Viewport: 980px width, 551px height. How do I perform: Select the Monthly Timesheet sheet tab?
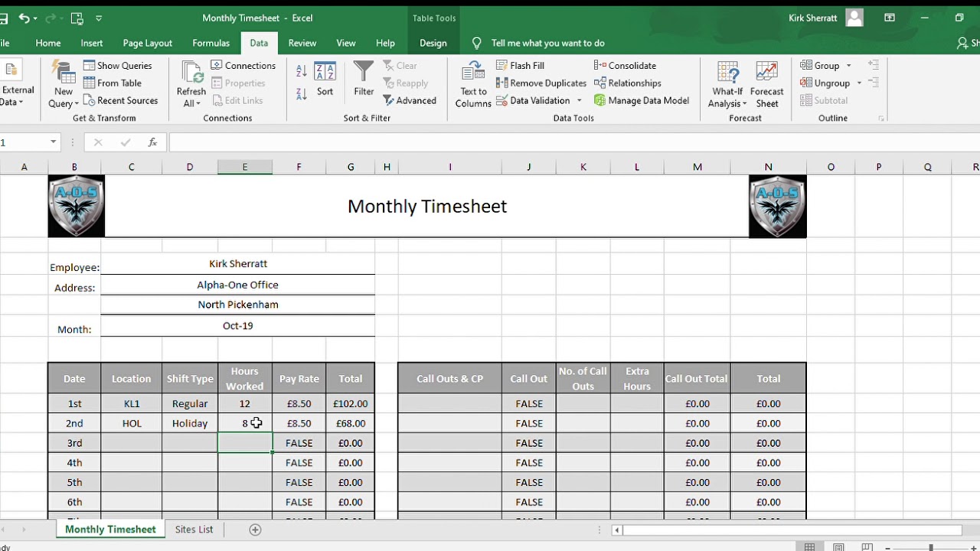(x=110, y=530)
